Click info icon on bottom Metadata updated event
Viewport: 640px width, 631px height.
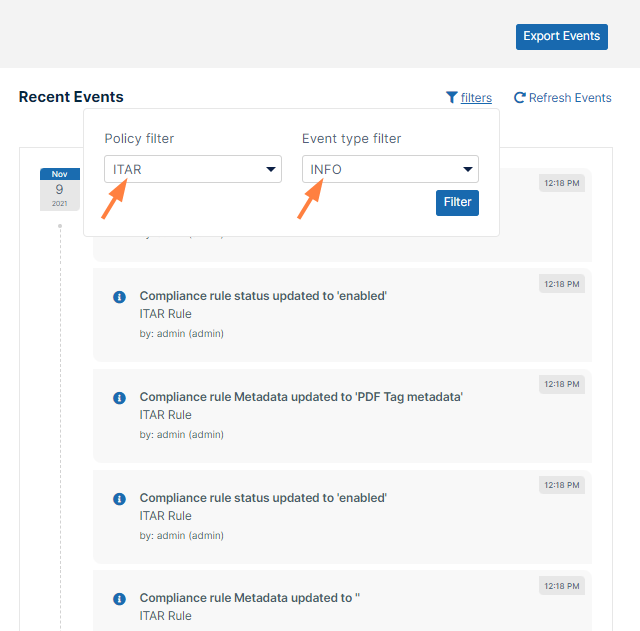119,599
